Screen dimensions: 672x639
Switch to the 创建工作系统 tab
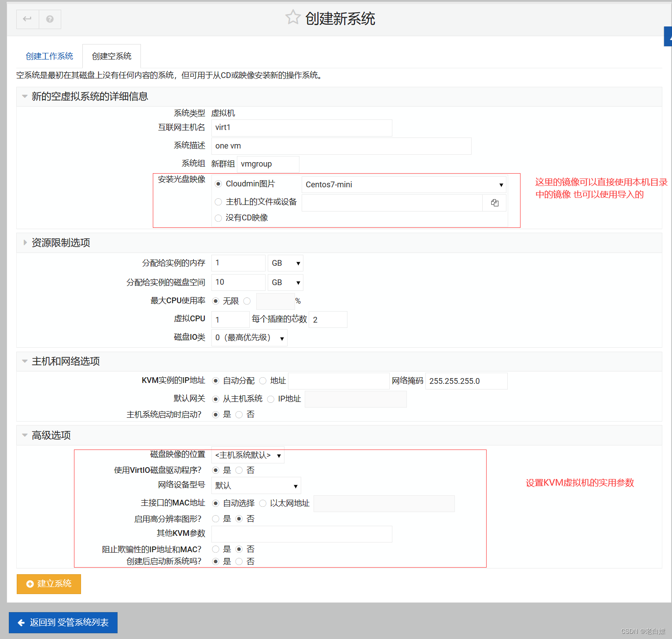pos(49,56)
